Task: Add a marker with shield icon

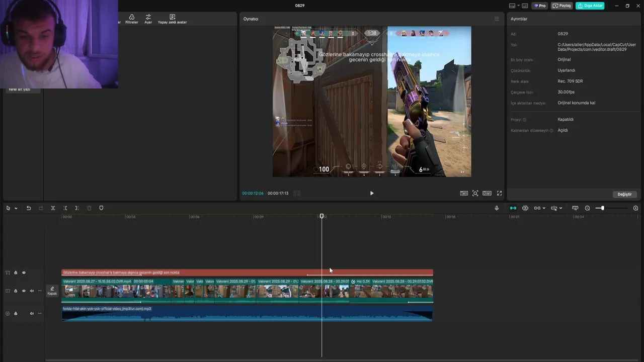Action: click(x=101, y=208)
